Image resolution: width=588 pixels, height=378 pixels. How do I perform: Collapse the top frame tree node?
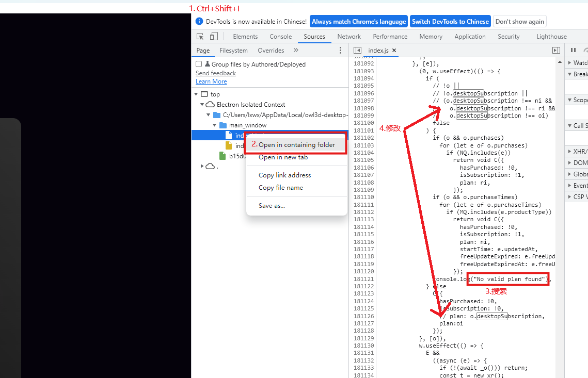point(196,94)
